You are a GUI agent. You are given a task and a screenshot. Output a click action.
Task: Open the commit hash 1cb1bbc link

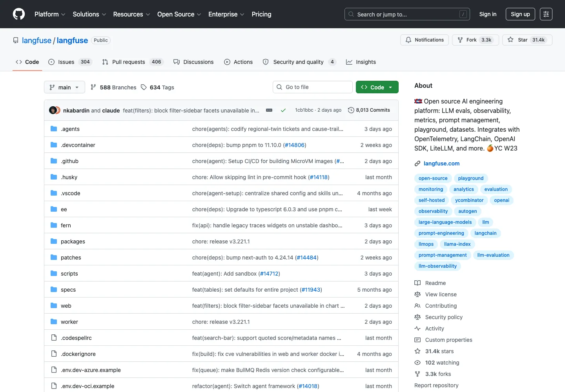click(x=304, y=110)
